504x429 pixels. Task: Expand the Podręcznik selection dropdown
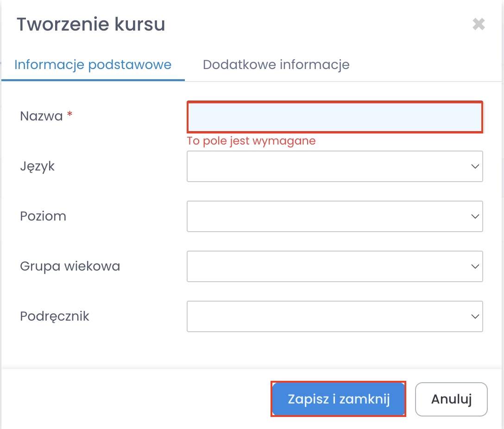[x=334, y=316]
